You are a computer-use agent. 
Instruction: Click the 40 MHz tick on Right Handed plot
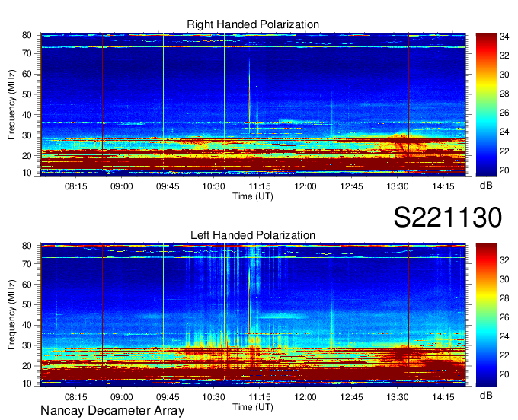(x=27, y=115)
